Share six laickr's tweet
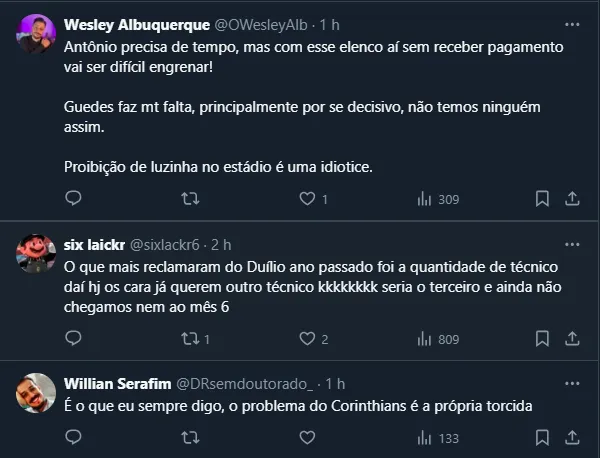The image size is (600, 458). click(572, 339)
